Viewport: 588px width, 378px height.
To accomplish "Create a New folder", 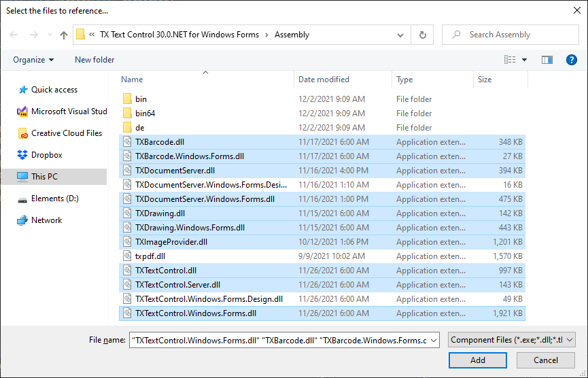I will [x=94, y=60].
